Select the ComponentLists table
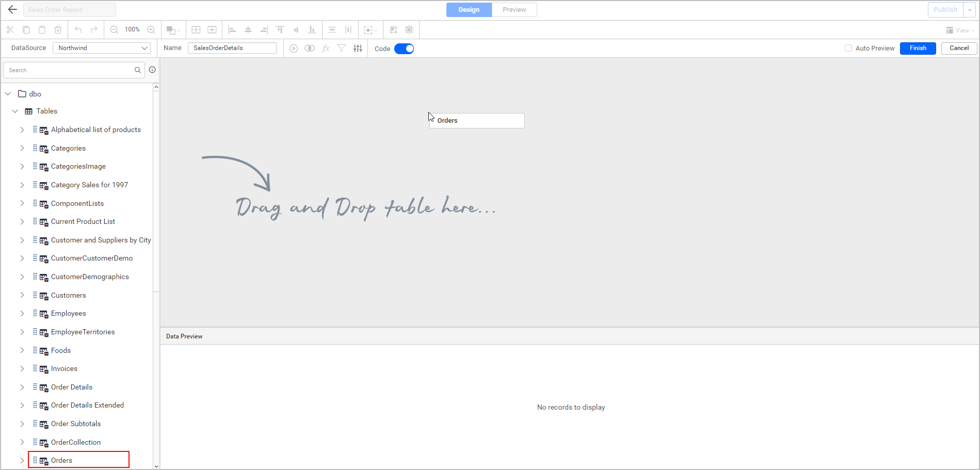This screenshot has width=980, height=470. point(77,203)
